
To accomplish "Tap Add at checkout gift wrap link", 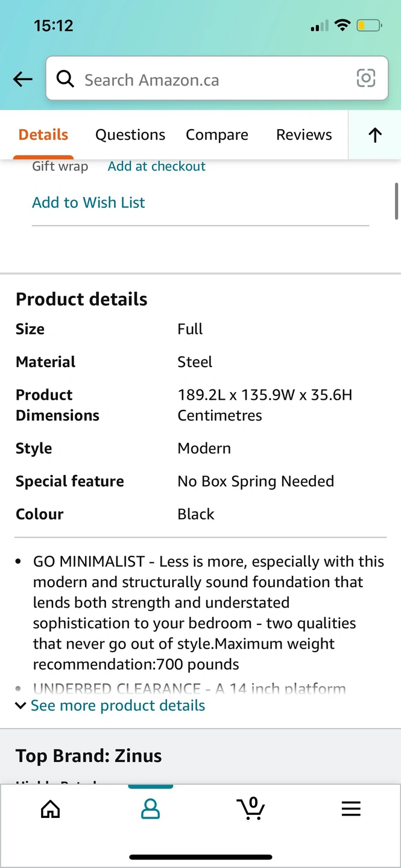I will [x=157, y=166].
